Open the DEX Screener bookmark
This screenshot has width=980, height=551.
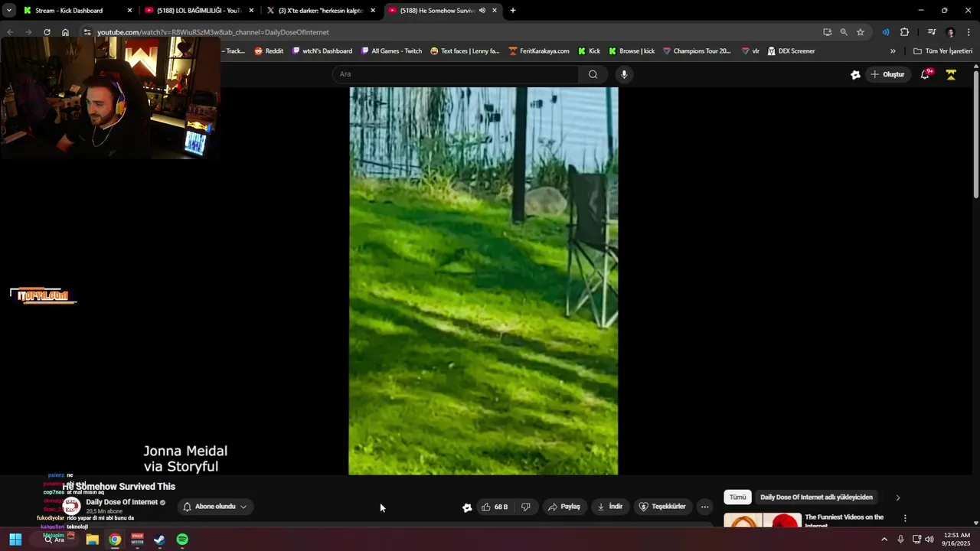[x=791, y=51]
